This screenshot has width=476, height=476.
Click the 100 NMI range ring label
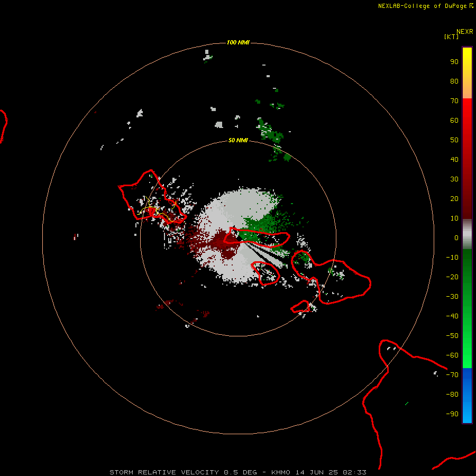coord(238,42)
